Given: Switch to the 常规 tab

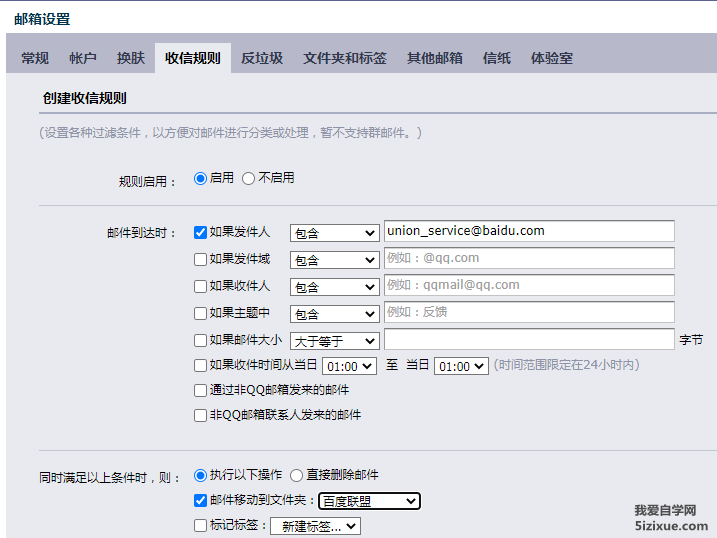Looking at the screenshot, I should (x=35, y=58).
